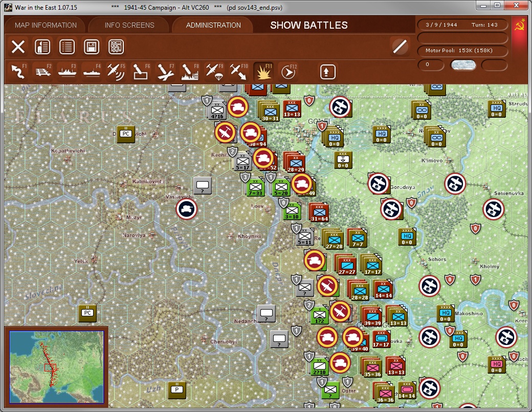Select the HQ unit beside Makoshino

pos(445,313)
